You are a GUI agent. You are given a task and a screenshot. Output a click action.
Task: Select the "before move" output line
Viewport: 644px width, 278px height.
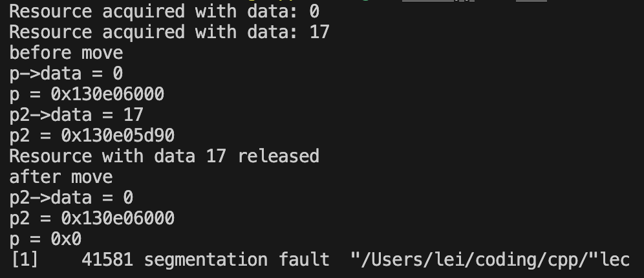pyautogui.click(x=66, y=53)
